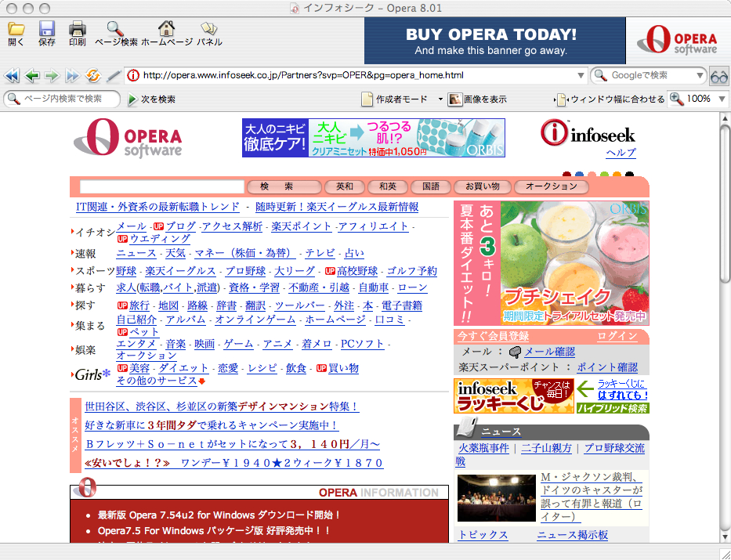Click the Opera software logo on the page

pyautogui.click(x=128, y=137)
